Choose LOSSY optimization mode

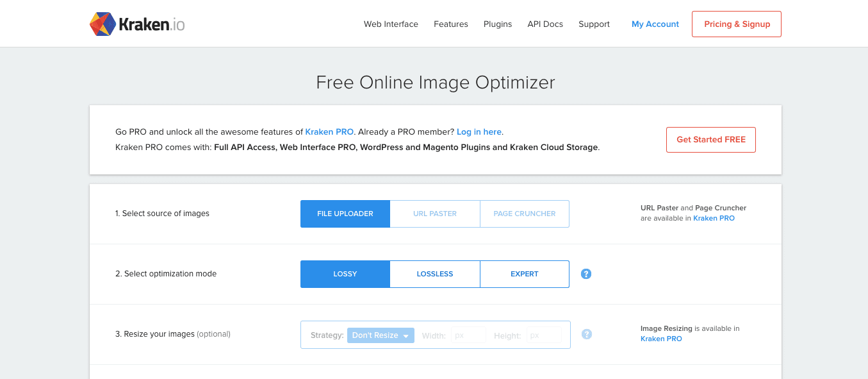pyautogui.click(x=345, y=274)
